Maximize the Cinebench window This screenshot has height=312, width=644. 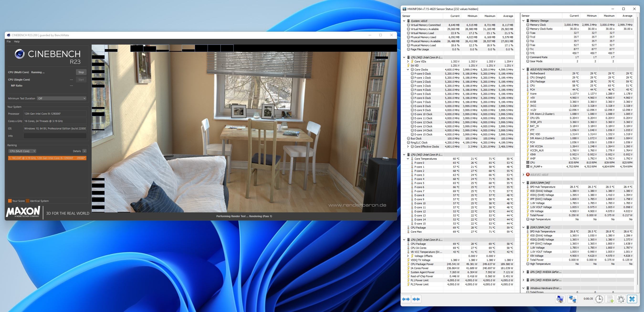tap(381, 35)
